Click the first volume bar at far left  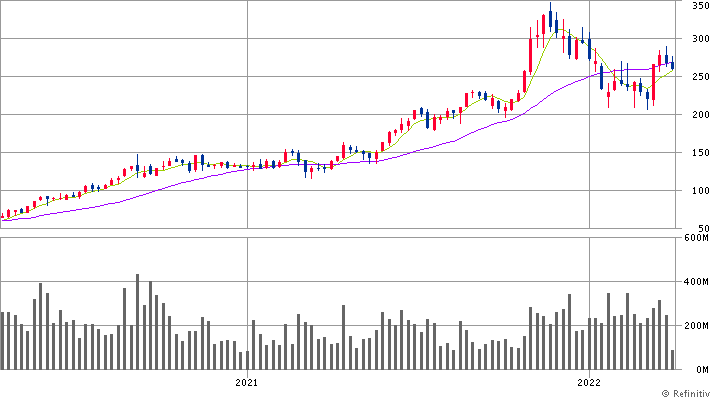pos(3,340)
